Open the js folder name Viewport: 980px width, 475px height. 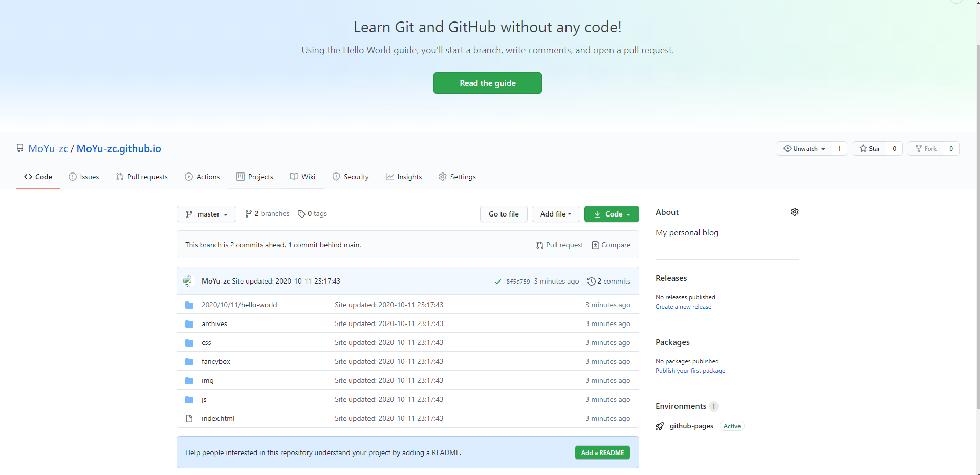click(204, 400)
